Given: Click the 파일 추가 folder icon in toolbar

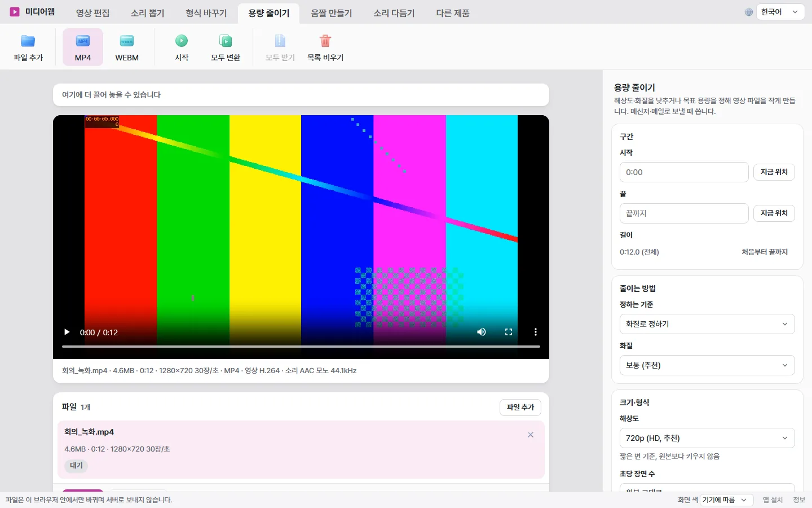Looking at the screenshot, I should coord(28,41).
